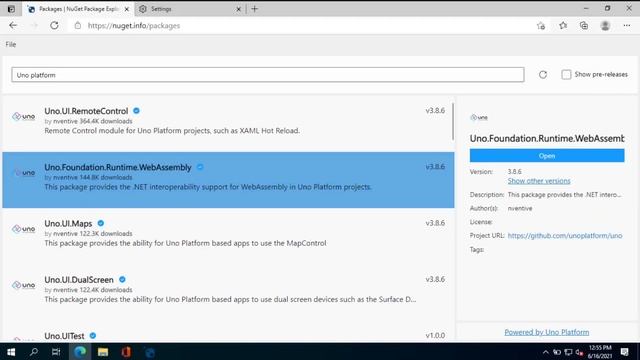Click the uno logo of Uno.UI.Maps

coord(24,229)
